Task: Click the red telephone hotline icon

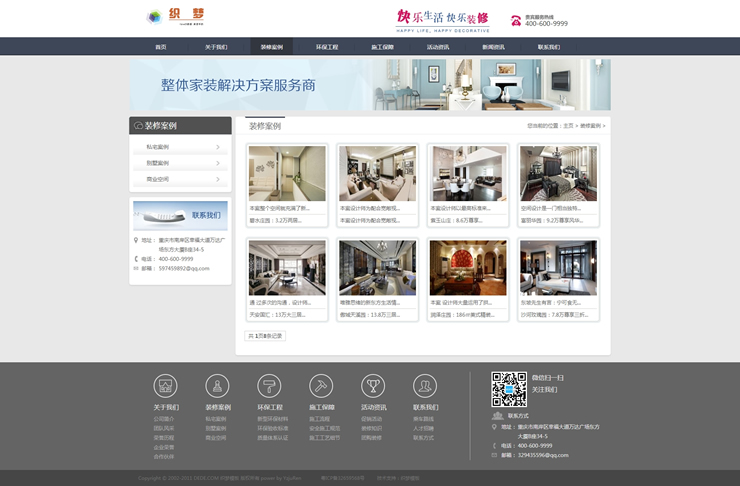Action: 516,19
